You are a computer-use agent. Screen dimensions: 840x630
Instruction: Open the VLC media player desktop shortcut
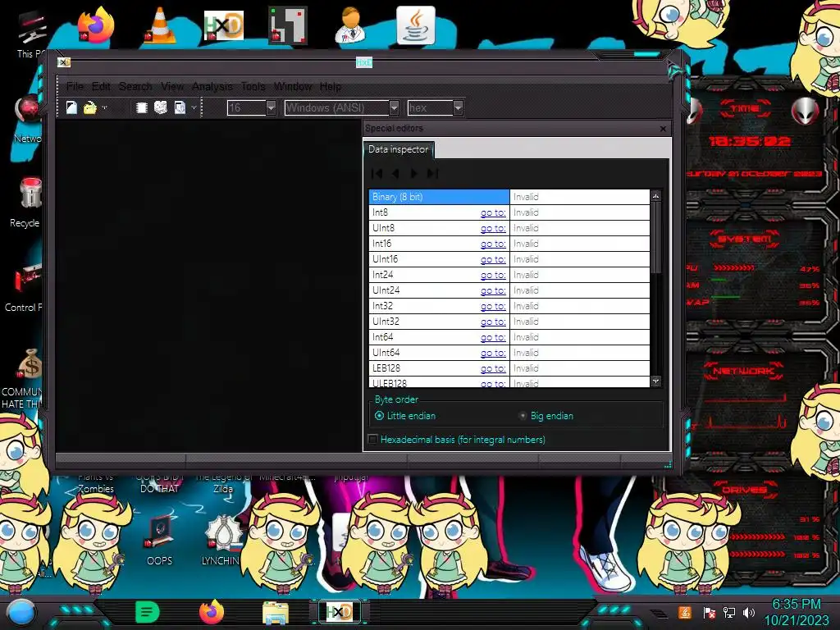(x=160, y=25)
